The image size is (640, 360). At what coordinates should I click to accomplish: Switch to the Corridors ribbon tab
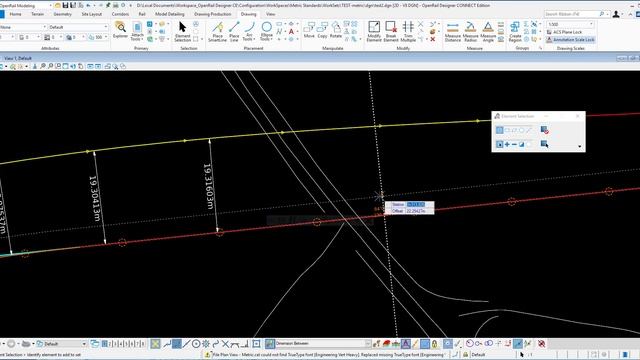(120, 14)
